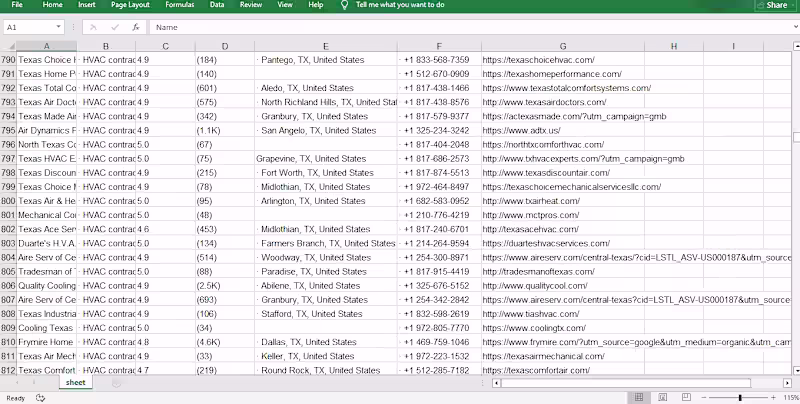Click the New Sheet plus icon
The width and height of the screenshot is (800, 404).
pos(116,383)
